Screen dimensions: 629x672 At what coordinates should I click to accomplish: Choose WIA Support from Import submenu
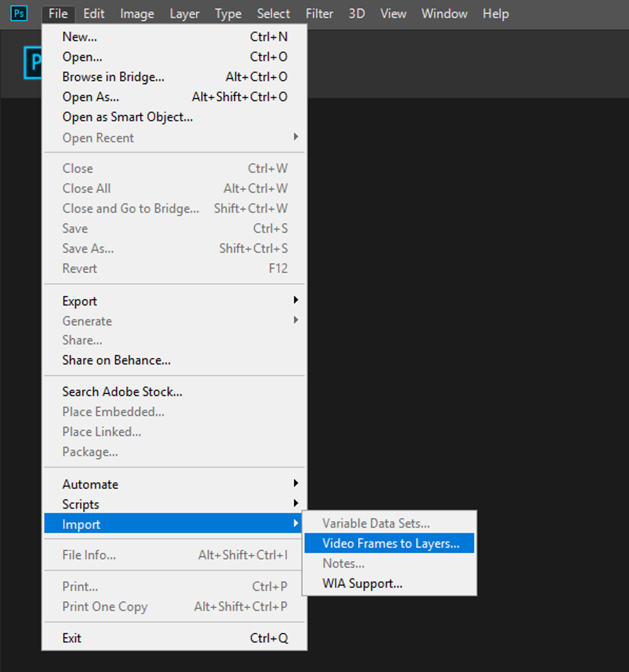point(362,583)
